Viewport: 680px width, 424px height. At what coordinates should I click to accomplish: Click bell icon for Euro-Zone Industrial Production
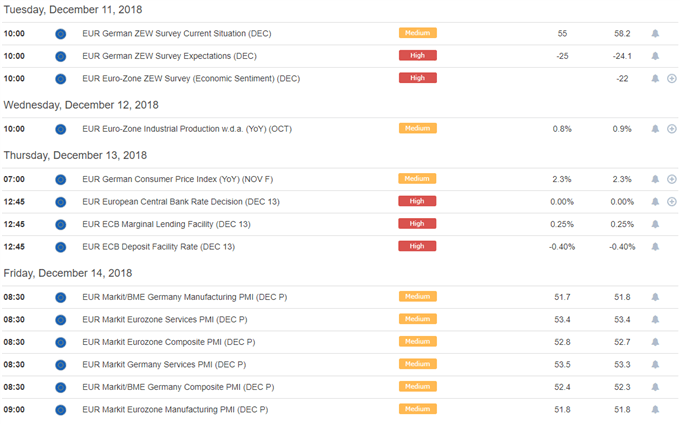tap(655, 129)
